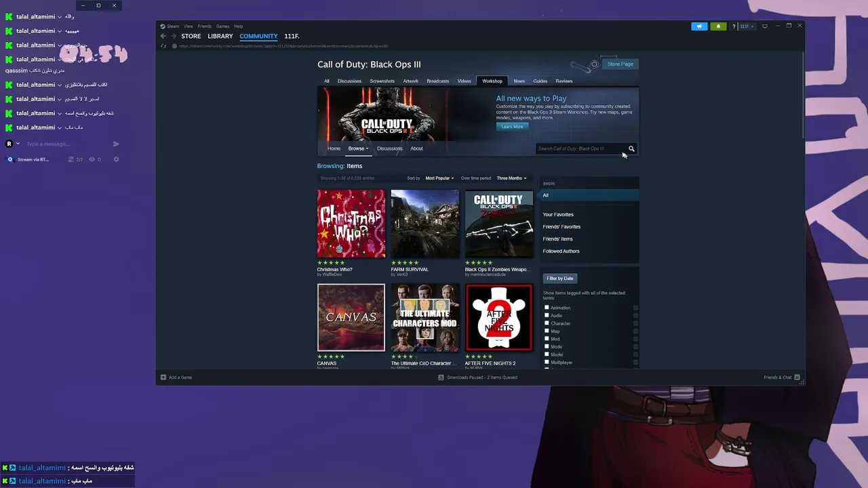Click the Filter by Date button

(560, 278)
